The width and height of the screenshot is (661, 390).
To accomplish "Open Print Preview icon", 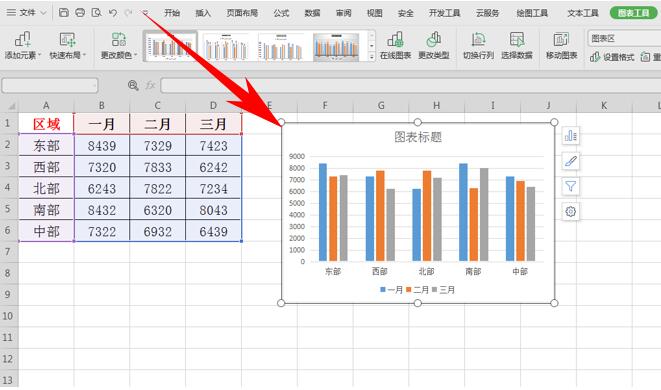I will pyautogui.click(x=97, y=13).
